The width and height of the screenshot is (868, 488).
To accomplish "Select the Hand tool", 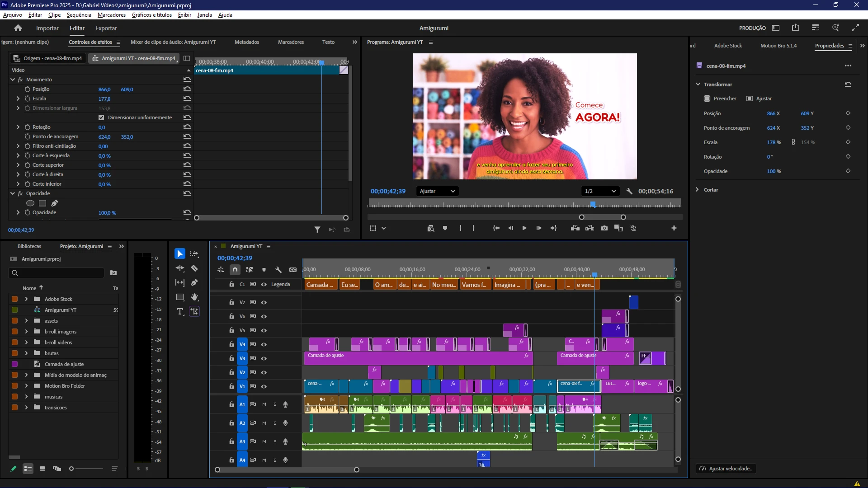I will click(194, 297).
